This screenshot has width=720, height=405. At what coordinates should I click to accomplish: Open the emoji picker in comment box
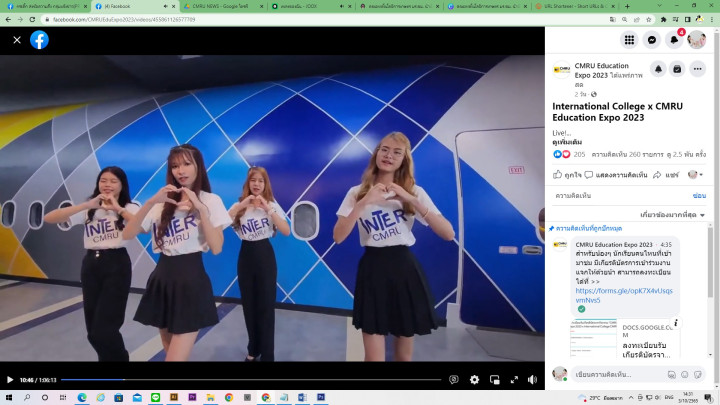[x=685, y=375]
